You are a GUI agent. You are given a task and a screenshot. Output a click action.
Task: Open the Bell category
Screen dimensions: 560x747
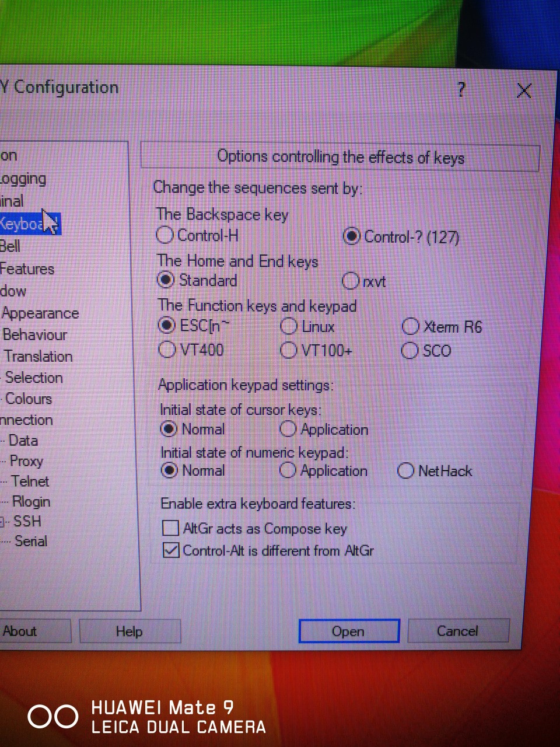[x=10, y=246]
